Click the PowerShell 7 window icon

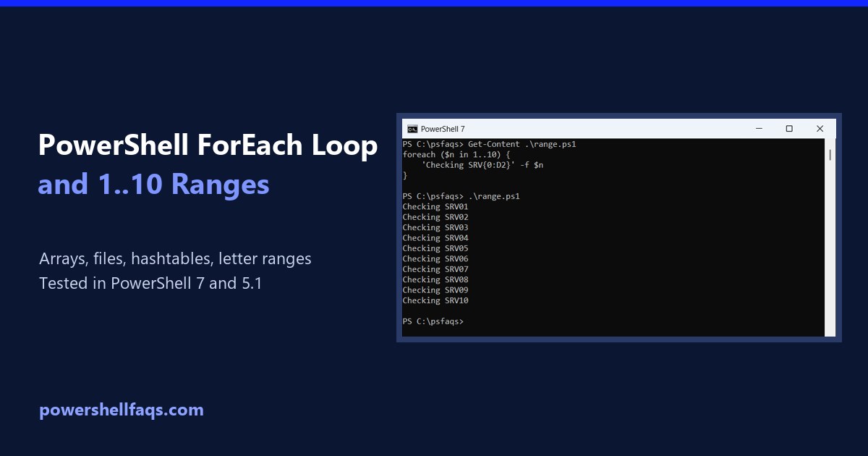coord(412,129)
